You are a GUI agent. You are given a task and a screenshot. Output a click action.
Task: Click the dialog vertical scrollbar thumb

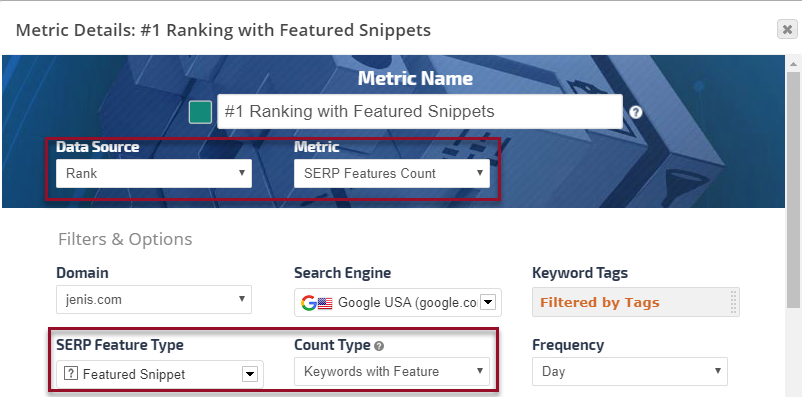coord(793,190)
